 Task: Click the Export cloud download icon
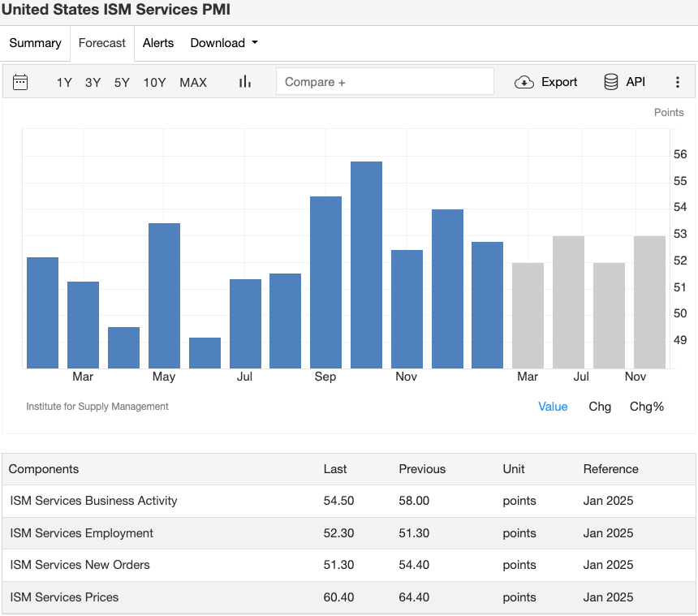[x=524, y=82]
